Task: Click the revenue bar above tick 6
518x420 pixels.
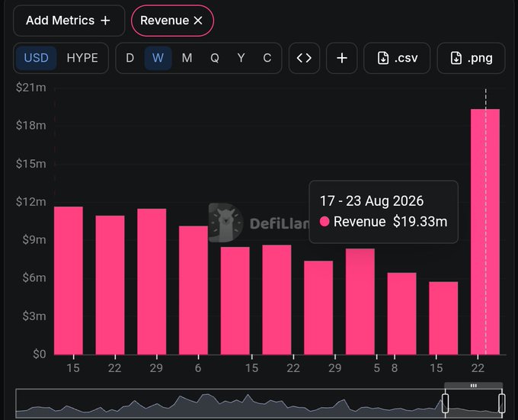Action: [193, 290]
